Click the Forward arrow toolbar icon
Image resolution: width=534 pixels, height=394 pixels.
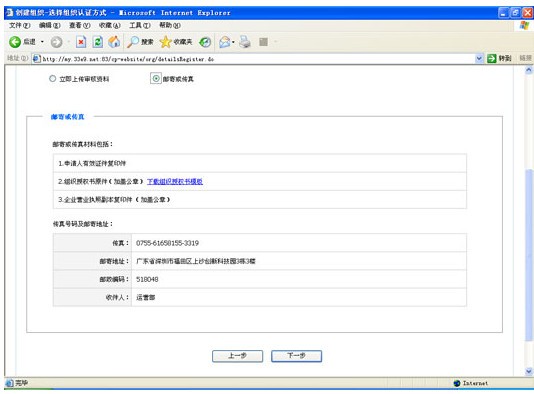56,42
